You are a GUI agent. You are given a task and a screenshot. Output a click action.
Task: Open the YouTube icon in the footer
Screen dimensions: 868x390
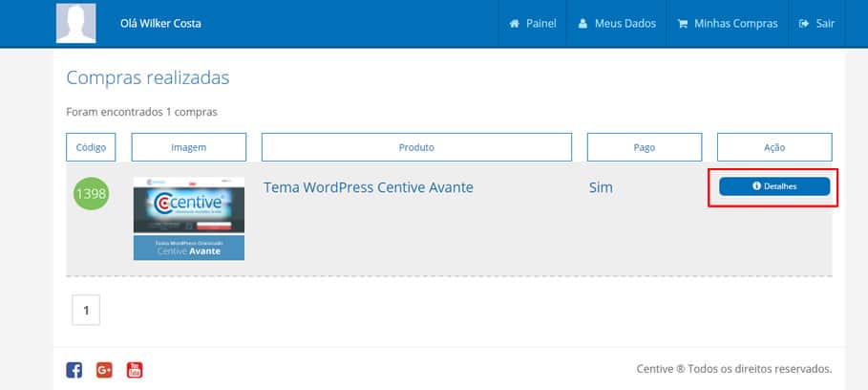click(135, 370)
